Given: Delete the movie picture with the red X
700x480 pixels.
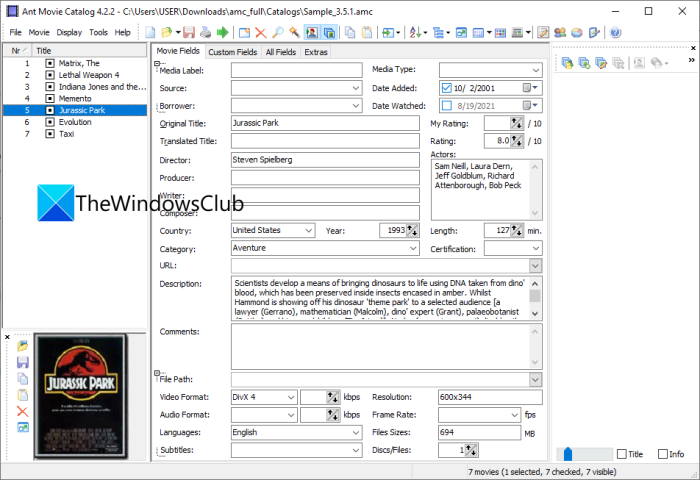Looking at the screenshot, I should click(x=23, y=411).
